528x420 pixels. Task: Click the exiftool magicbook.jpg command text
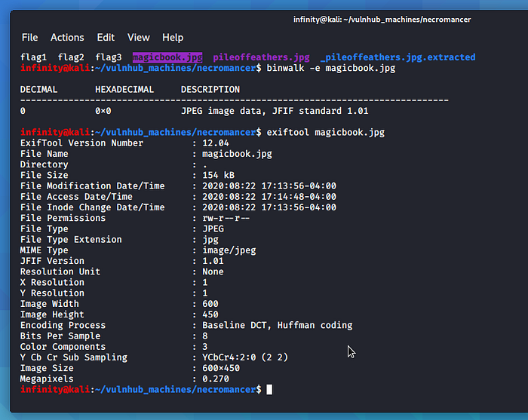(325, 132)
